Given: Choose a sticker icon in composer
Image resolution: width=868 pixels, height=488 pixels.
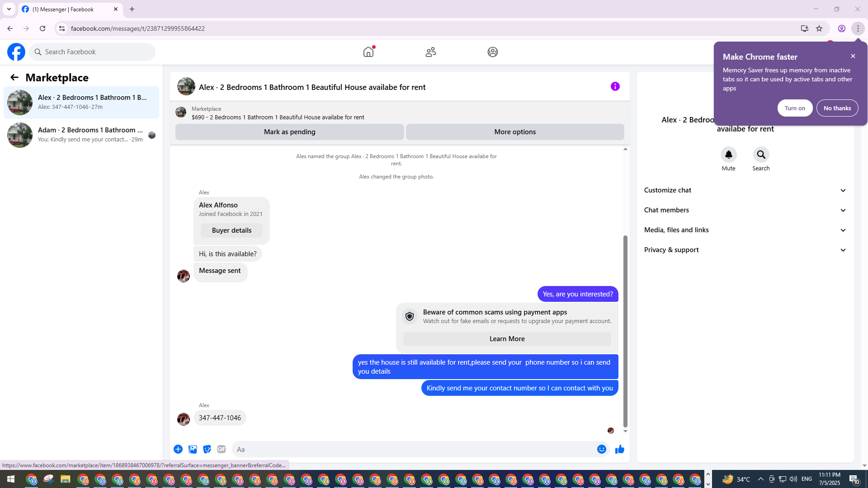Looking at the screenshot, I should click(207, 449).
